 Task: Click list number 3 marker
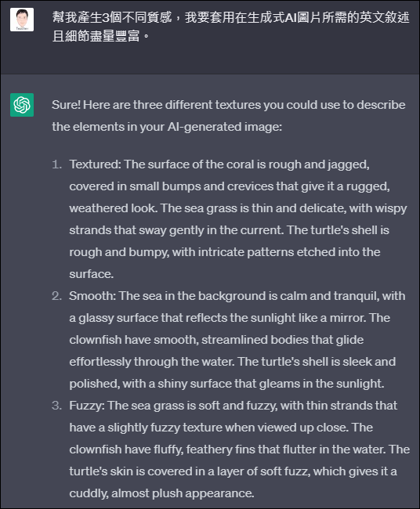pyautogui.click(x=57, y=406)
